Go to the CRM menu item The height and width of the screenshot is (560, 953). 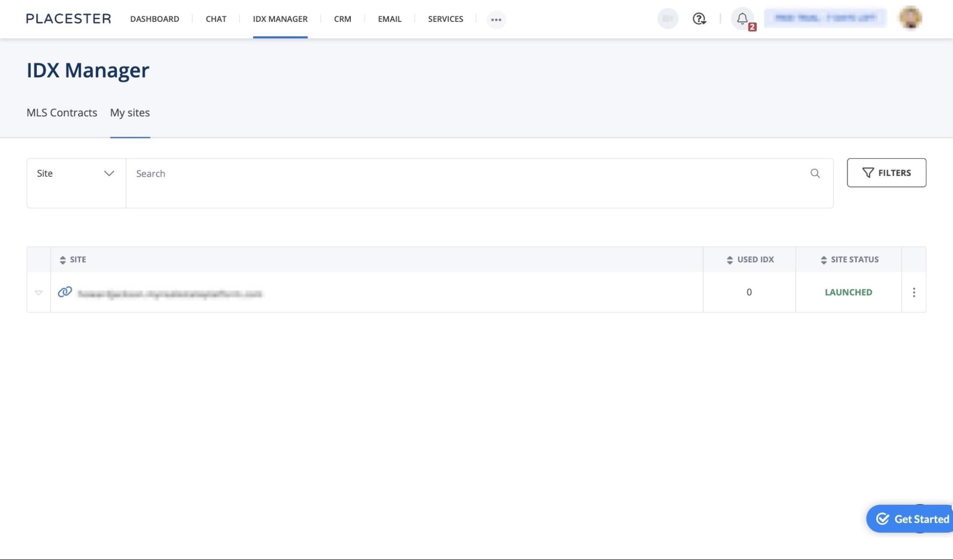(x=342, y=19)
